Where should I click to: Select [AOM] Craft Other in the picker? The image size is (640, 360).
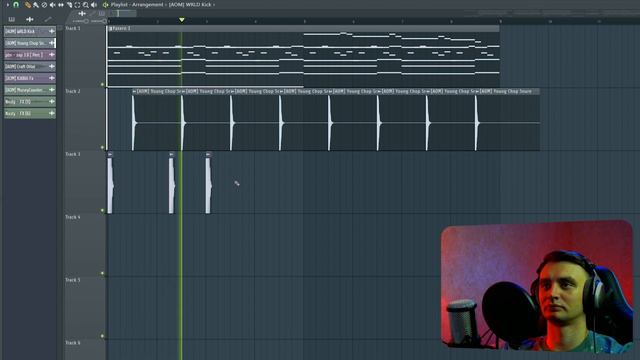[30, 66]
